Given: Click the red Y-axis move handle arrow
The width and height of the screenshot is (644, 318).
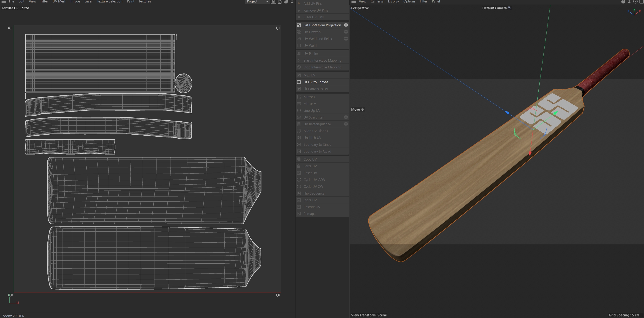Looking at the screenshot, I should 530,153.
